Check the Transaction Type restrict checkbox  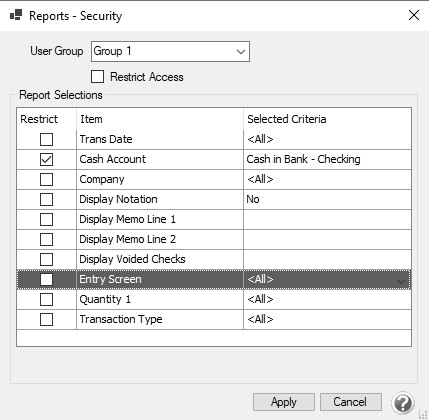[46, 319]
